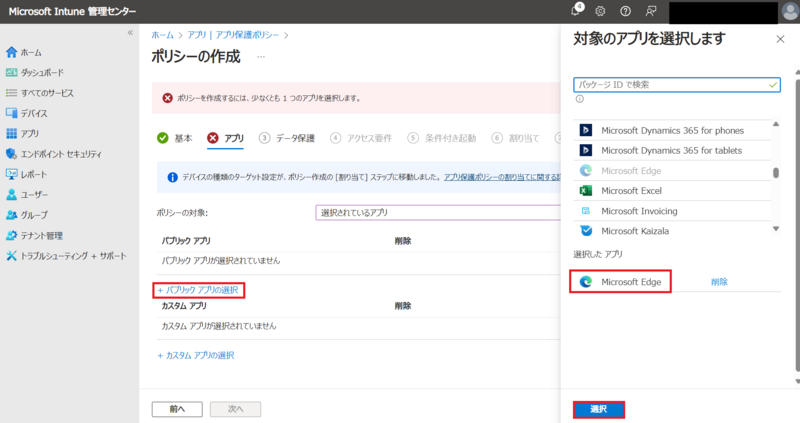Select Microsoft Dynamics 365 for phones
The image size is (800, 423).
pyautogui.click(x=672, y=131)
